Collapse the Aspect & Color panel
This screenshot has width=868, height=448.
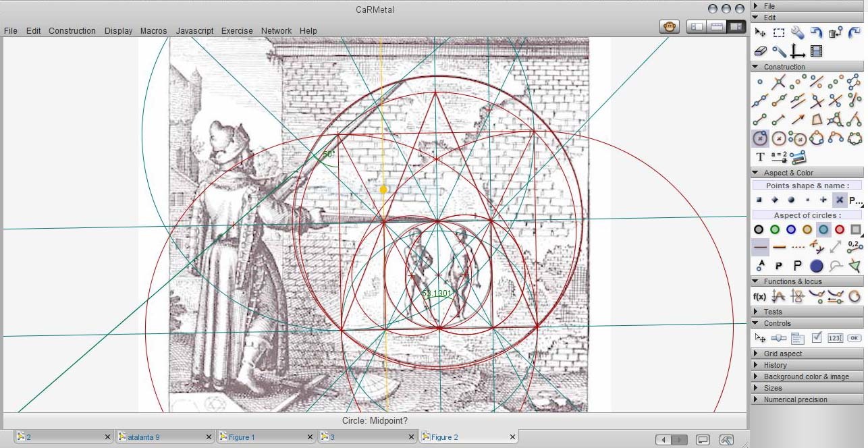tap(807, 173)
